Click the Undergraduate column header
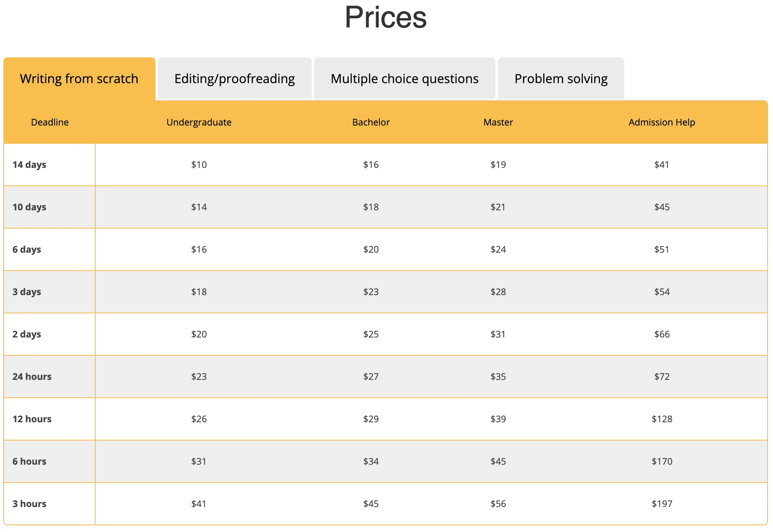This screenshot has width=773, height=532. (199, 122)
